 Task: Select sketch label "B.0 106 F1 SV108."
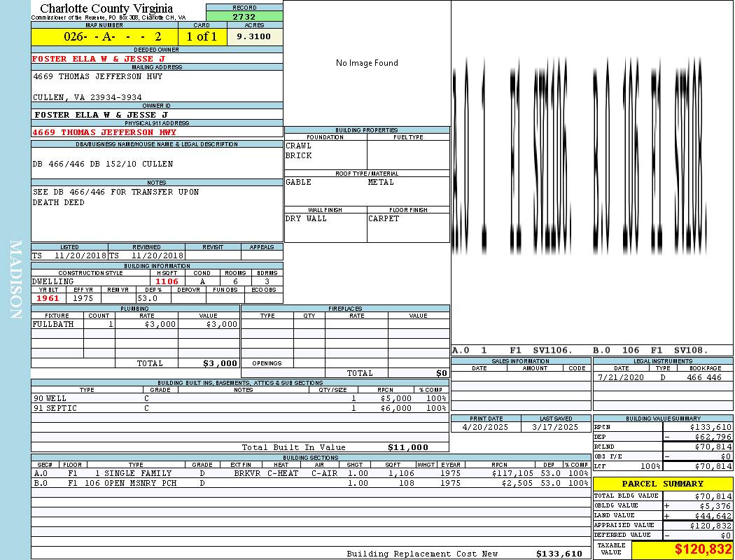point(650,351)
